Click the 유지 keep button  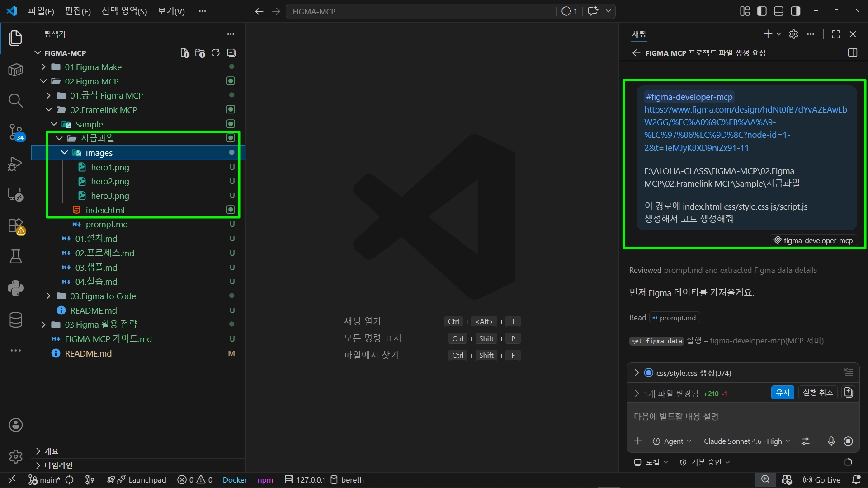[782, 393]
